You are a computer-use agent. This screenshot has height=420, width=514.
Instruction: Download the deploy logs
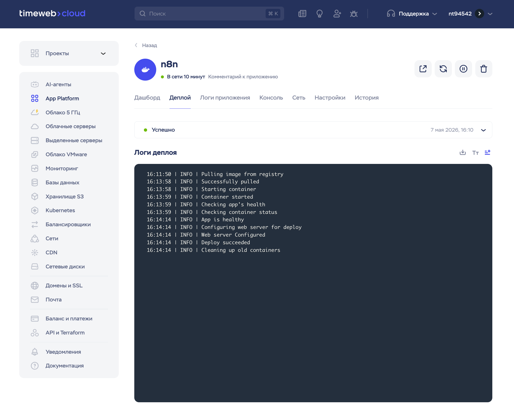point(463,153)
